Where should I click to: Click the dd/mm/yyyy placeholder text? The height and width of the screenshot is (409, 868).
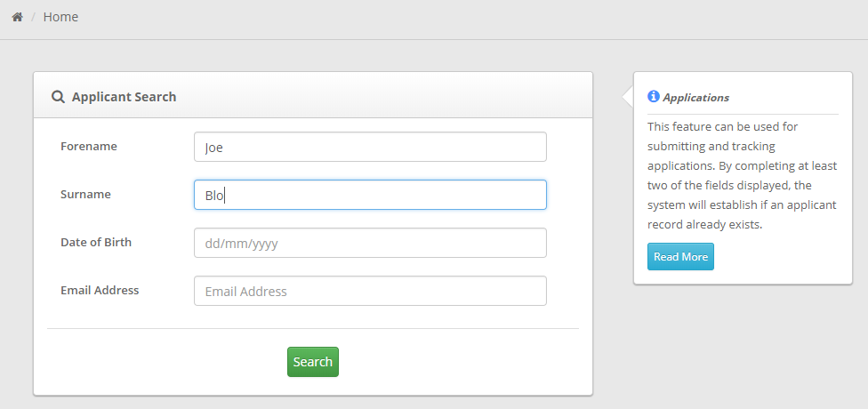point(241,244)
